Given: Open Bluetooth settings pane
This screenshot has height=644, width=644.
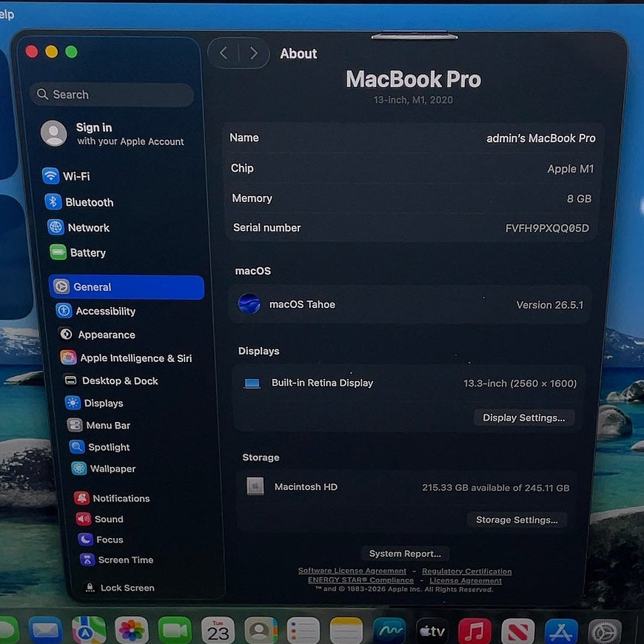Looking at the screenshot, I should point(79,202).
